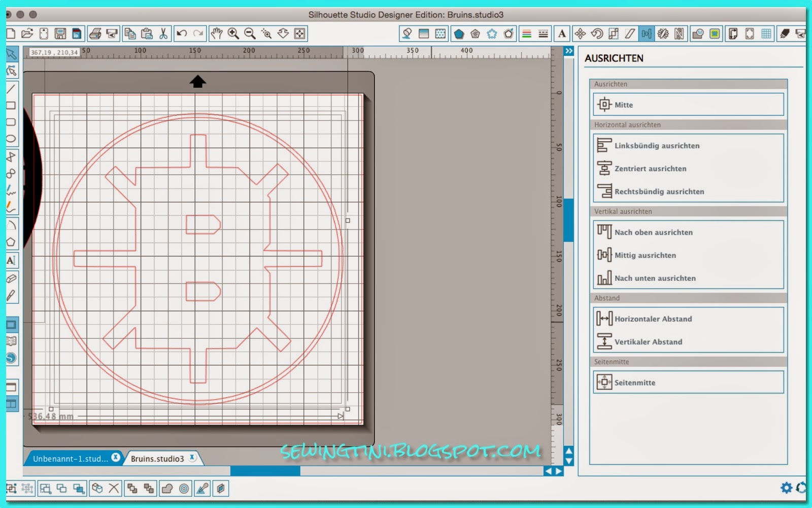Click Nach unten ausrichten
The image size is (812, 508).
click(x=688, y=278)
